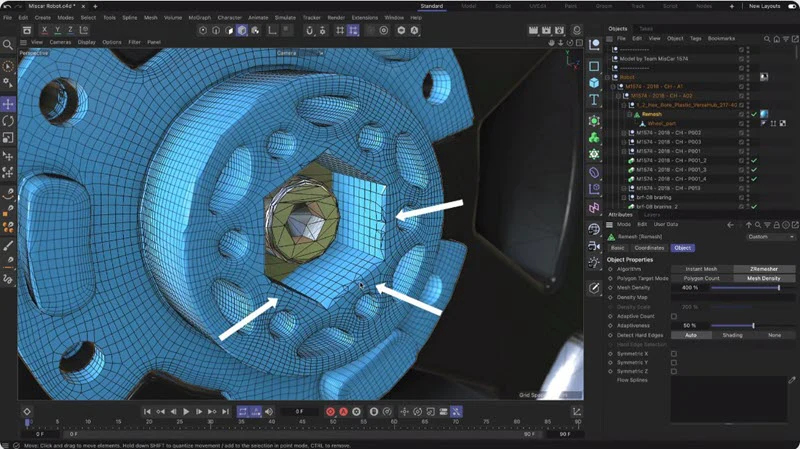Click the Adaptiveness slider handle
Screen dimensions: 800x449
[x=753, y=326]
